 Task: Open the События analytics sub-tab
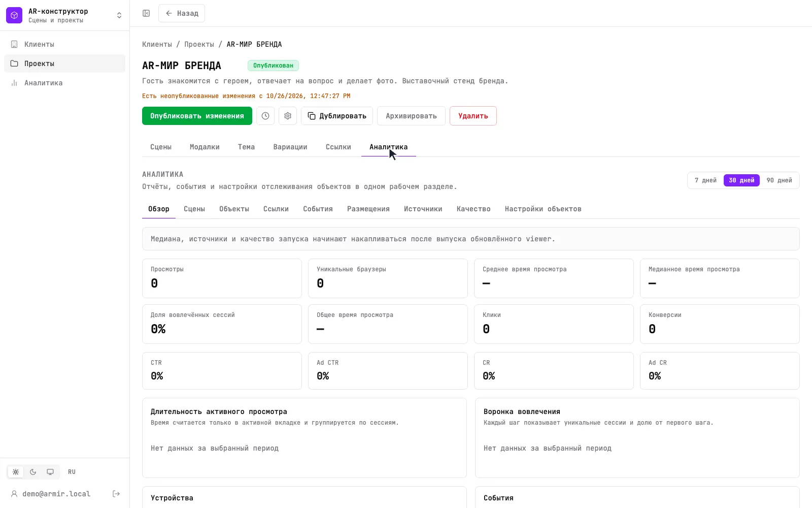(318, 209)
